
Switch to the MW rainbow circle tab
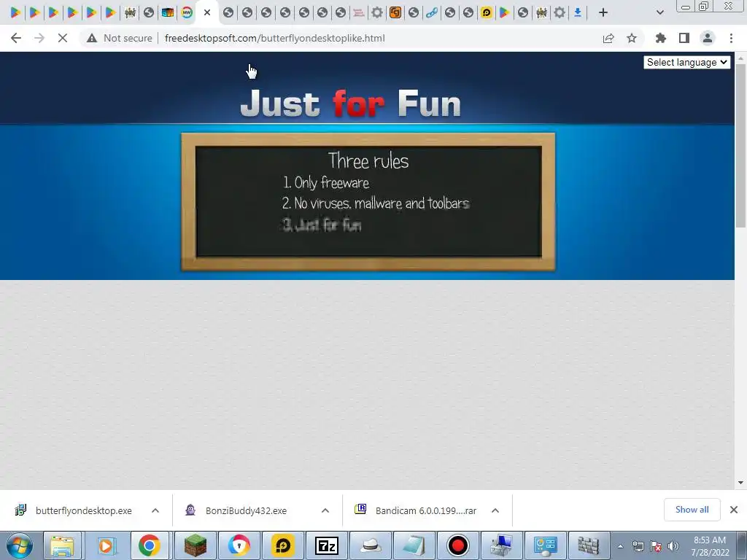tap(187, 13)
